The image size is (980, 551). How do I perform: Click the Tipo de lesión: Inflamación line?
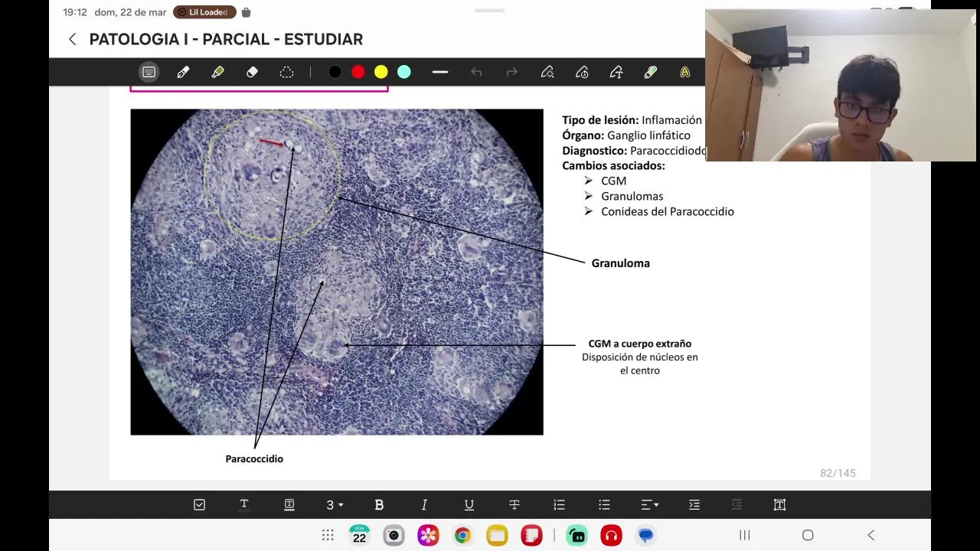point(632,120)
